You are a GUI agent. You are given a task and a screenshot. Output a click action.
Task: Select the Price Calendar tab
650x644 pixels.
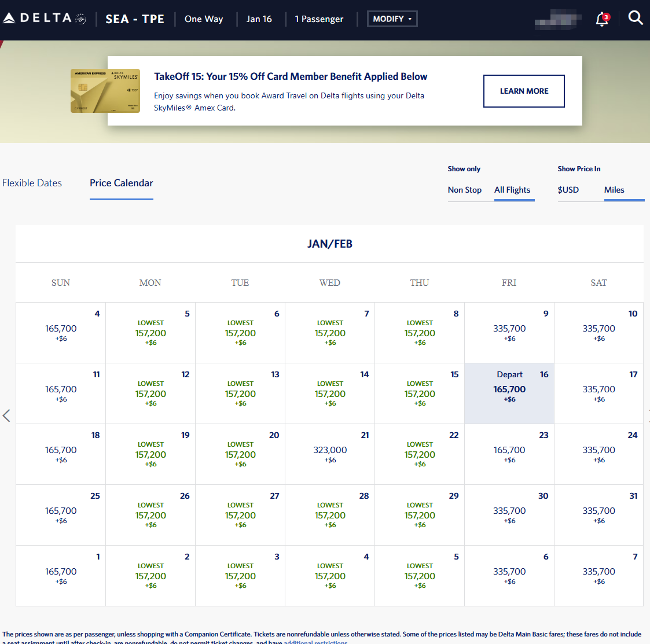[x=122, y=183]
